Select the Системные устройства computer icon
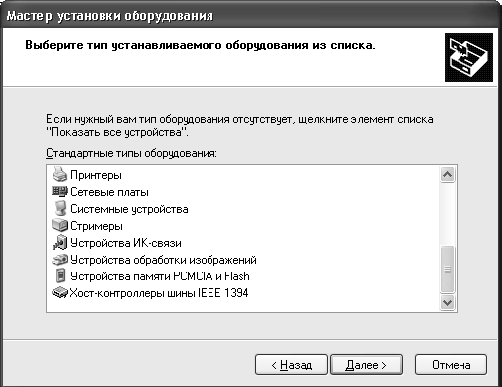The width and height of the screenshot is (502, 387). tap(60, 209)
